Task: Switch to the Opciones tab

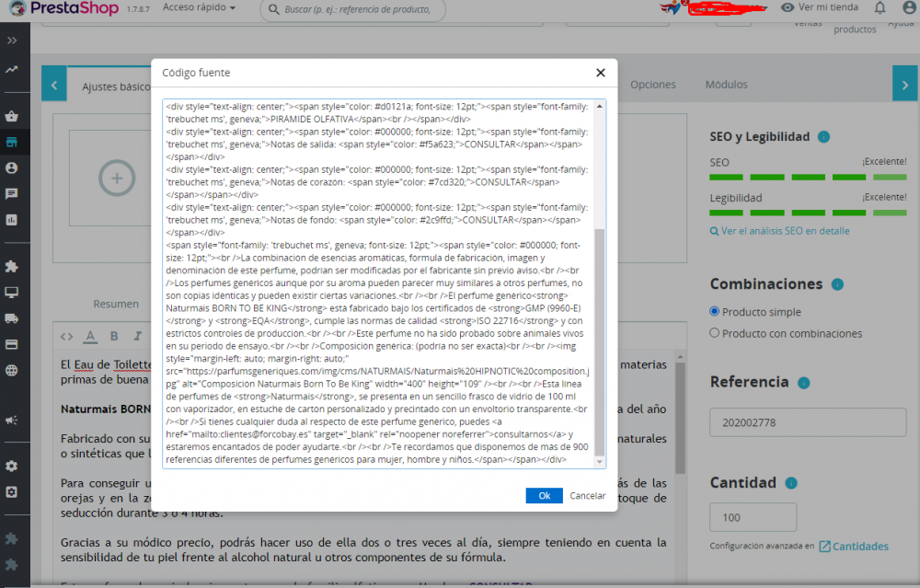Action: click(653, 85)
